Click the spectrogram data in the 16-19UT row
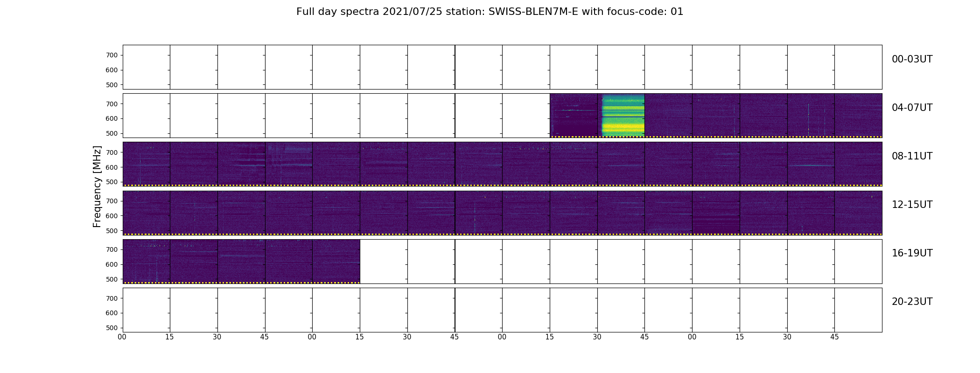 click(x=241, y=261)
